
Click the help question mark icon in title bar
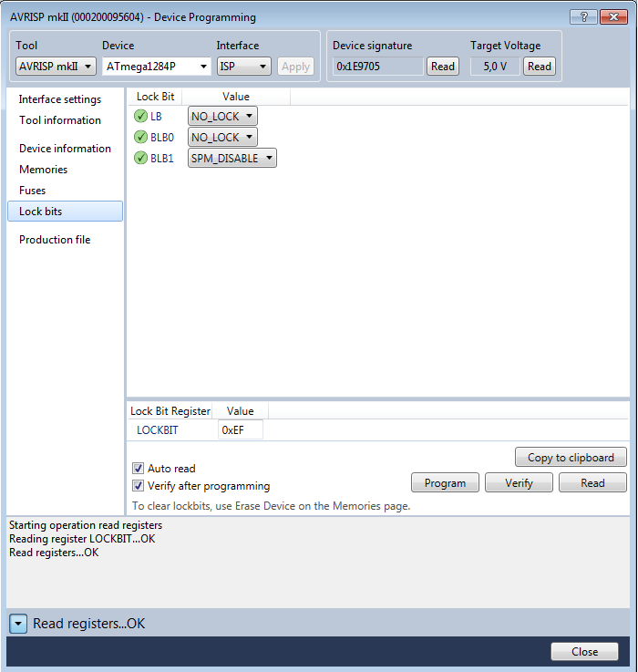[583, 17]
